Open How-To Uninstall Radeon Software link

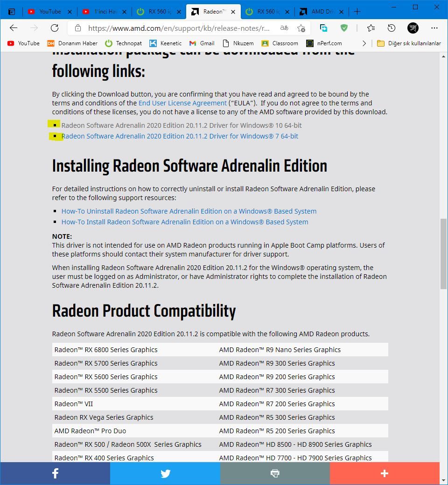[x=189, y=211]
